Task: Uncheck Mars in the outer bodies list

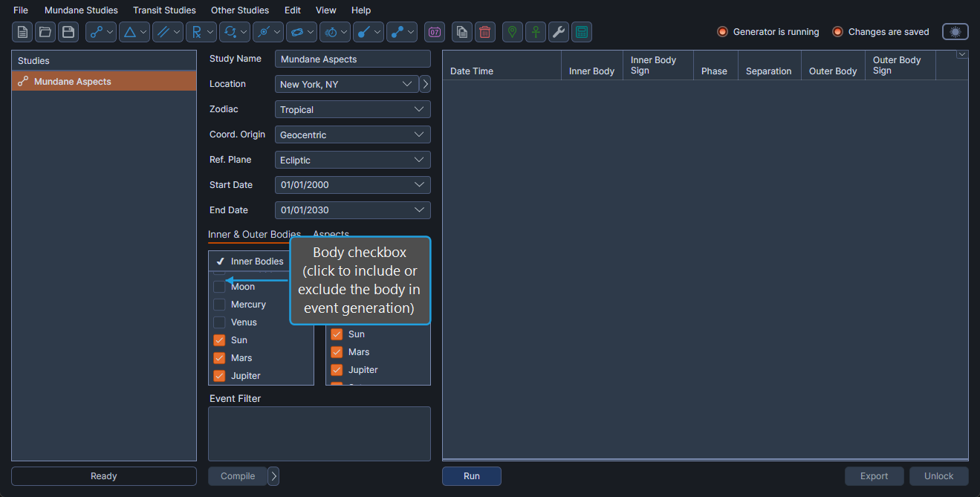Action: (x=337, y=352)
